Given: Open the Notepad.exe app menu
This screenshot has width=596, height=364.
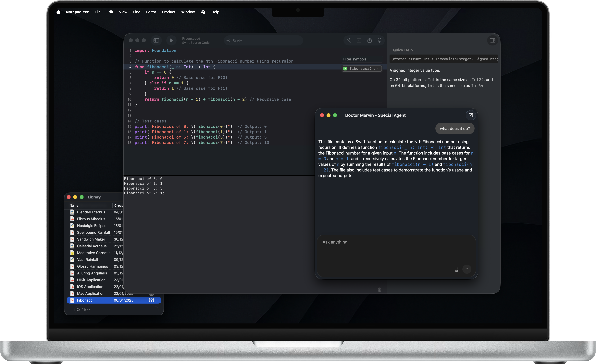Looking at the screenshot, I should click(77, 12).
